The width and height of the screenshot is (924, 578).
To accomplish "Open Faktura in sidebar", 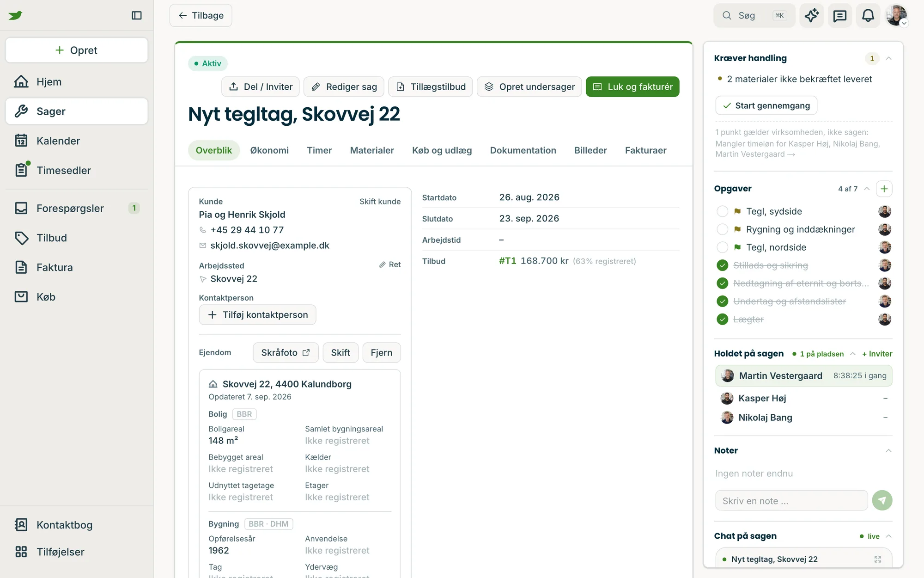I will pos(77,268).
